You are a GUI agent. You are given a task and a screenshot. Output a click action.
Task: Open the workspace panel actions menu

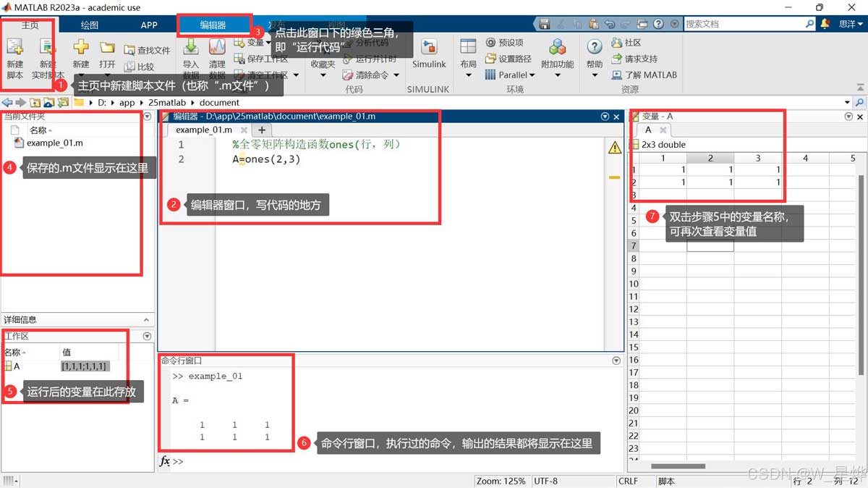[148, 336]
